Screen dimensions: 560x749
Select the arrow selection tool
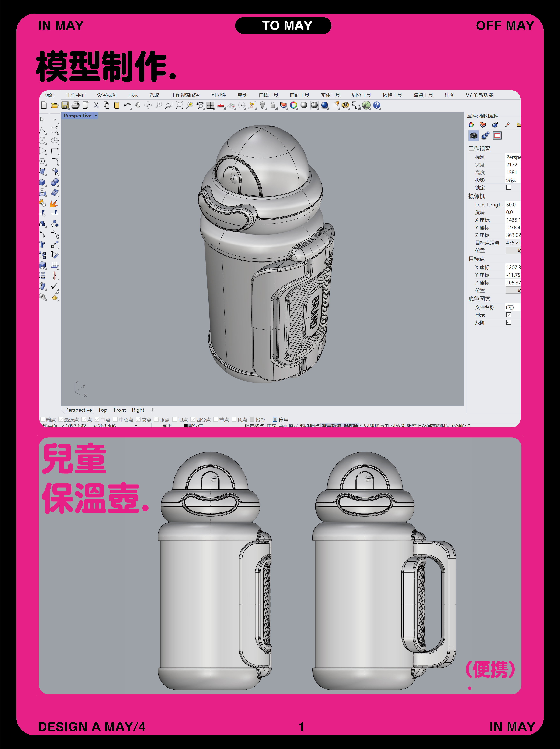(x=42, y=120)
